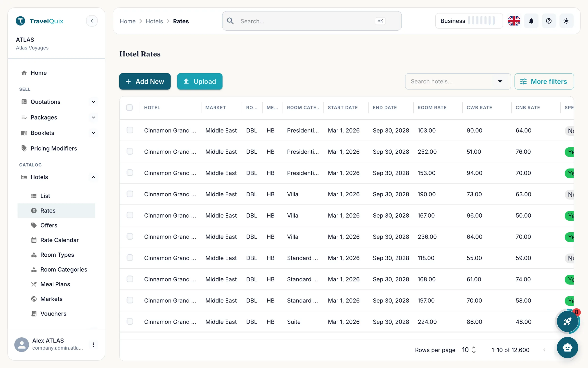Screen dimensions: 588x368
Task: Click the Offers tag icon
Action: point(34,225)
